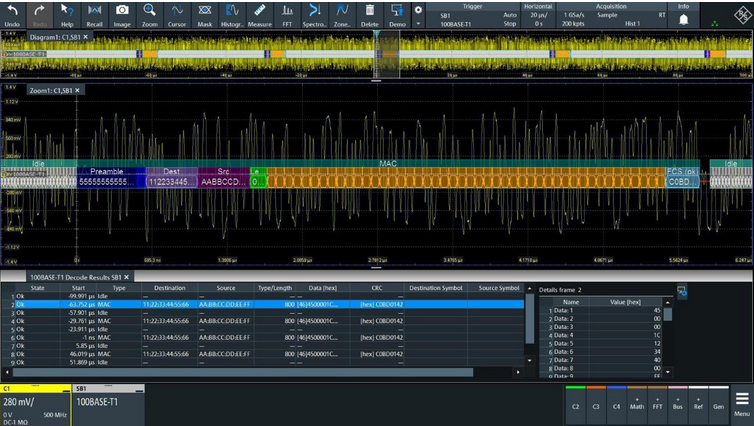Click the Src decode segment
The height and width of the screenshot is (426, 754).
(224, 177)
